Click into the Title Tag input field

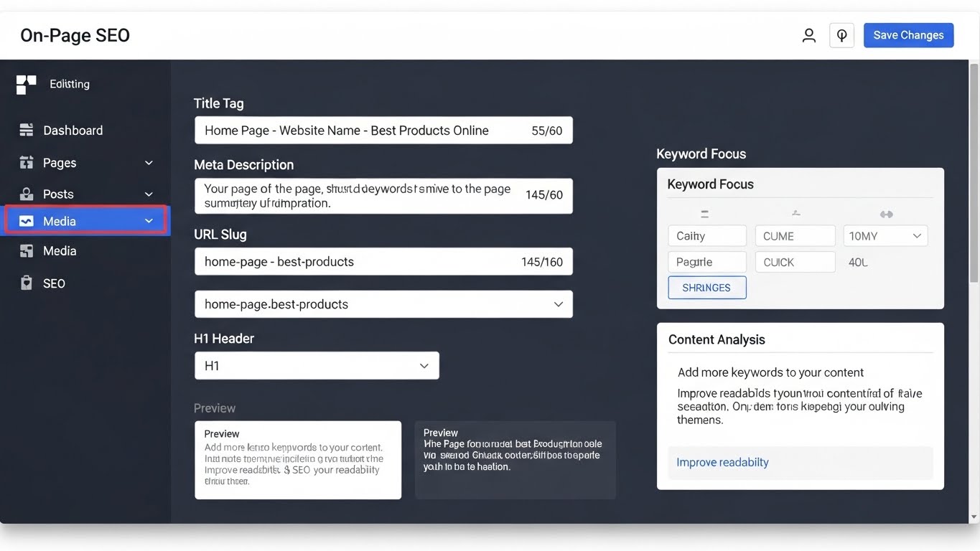pyautogui.click(x=359, y=131)
